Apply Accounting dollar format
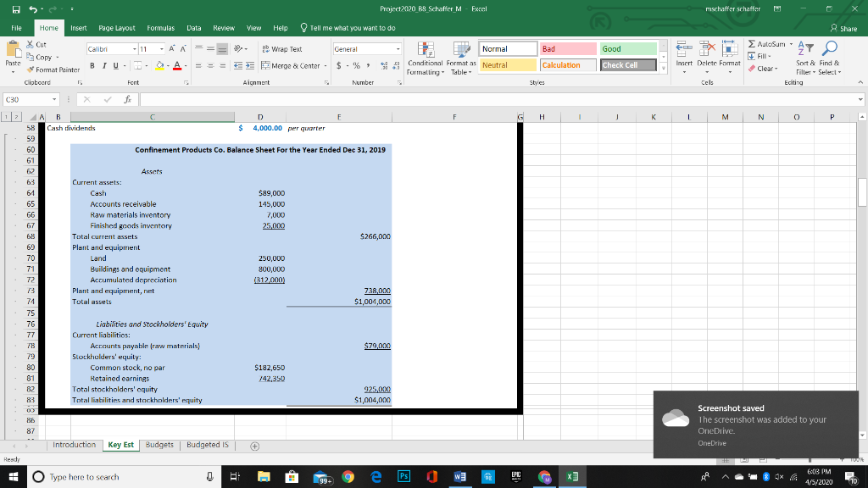The height and width of the screenshot is (488, 868). [x=339, y=66]
